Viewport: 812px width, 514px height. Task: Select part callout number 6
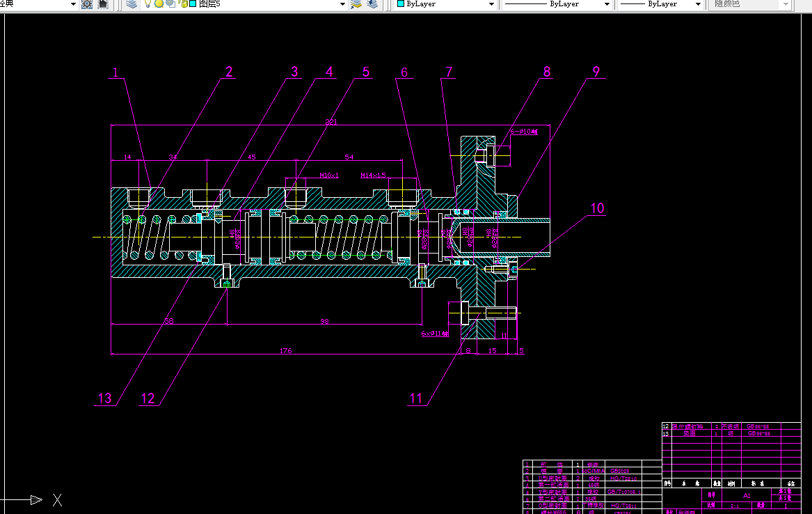click(404, 72)
